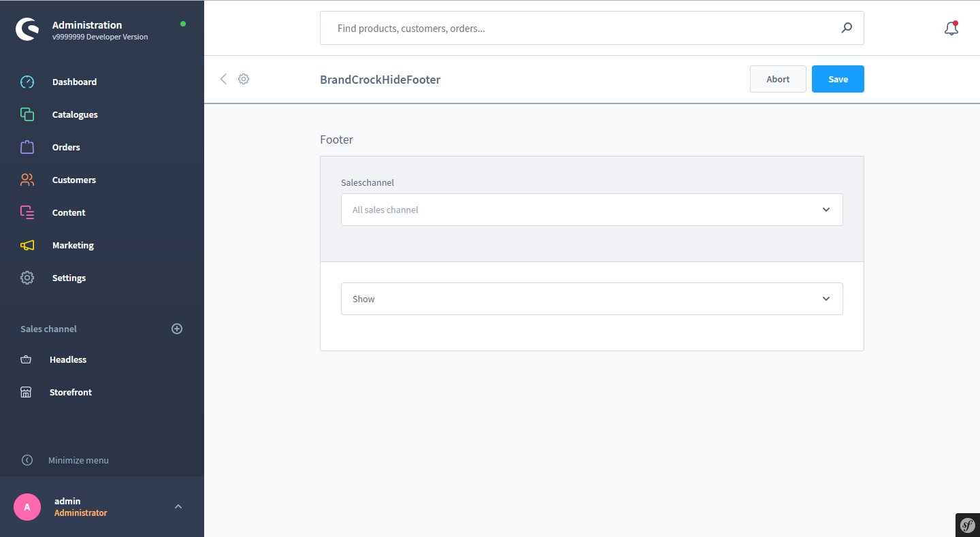
Task: Expand the admin user menu chevron
Action: point(178,506)
